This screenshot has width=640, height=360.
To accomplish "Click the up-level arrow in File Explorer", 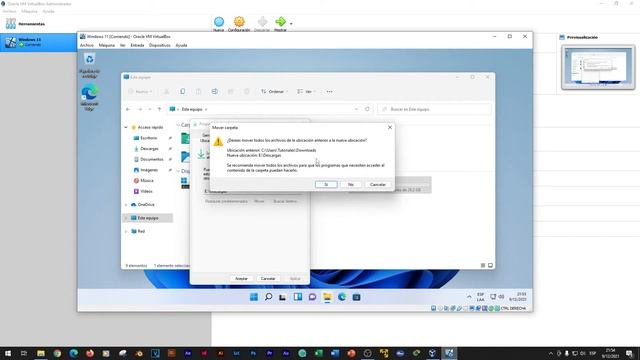I will pyautogui.click(x=160, y=109).
